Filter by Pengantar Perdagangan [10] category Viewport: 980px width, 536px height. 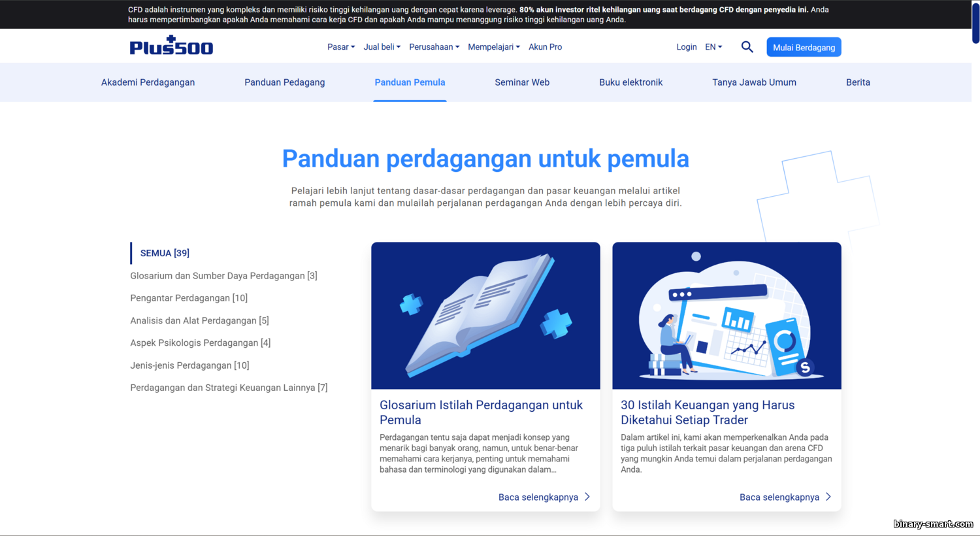click(189, 298)
